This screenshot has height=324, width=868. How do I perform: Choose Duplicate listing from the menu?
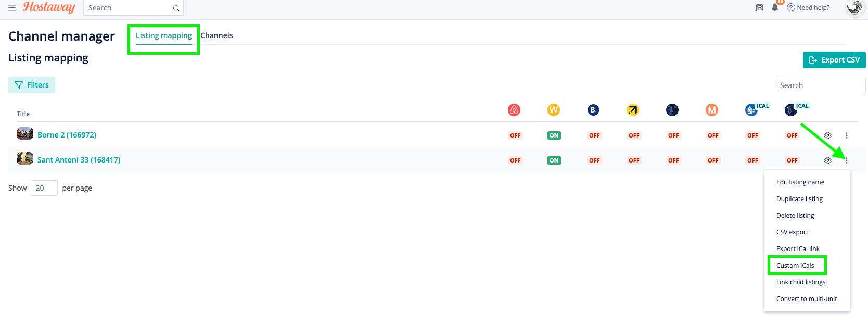pyautogui.click(x=807, y=199)
